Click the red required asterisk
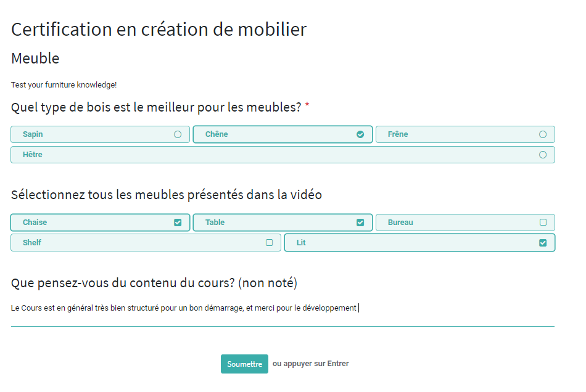Viewport: 586px width, 392px height. [x=307, y=106]
